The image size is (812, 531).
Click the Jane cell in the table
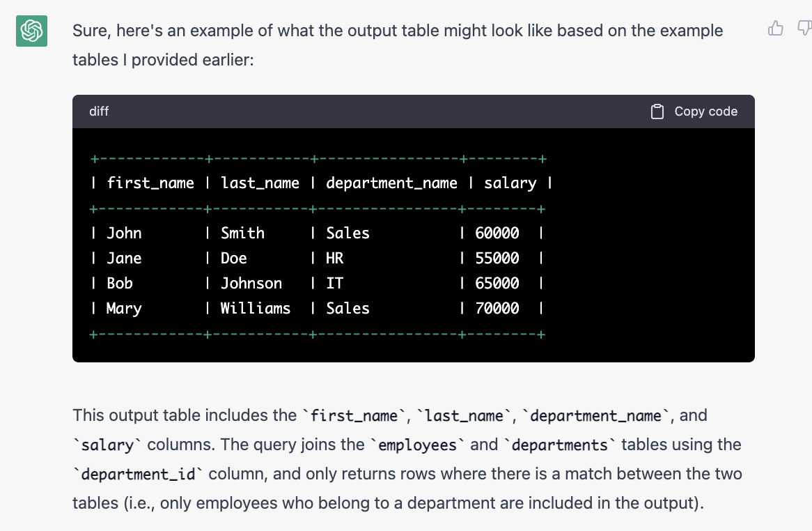click(124, 259)
